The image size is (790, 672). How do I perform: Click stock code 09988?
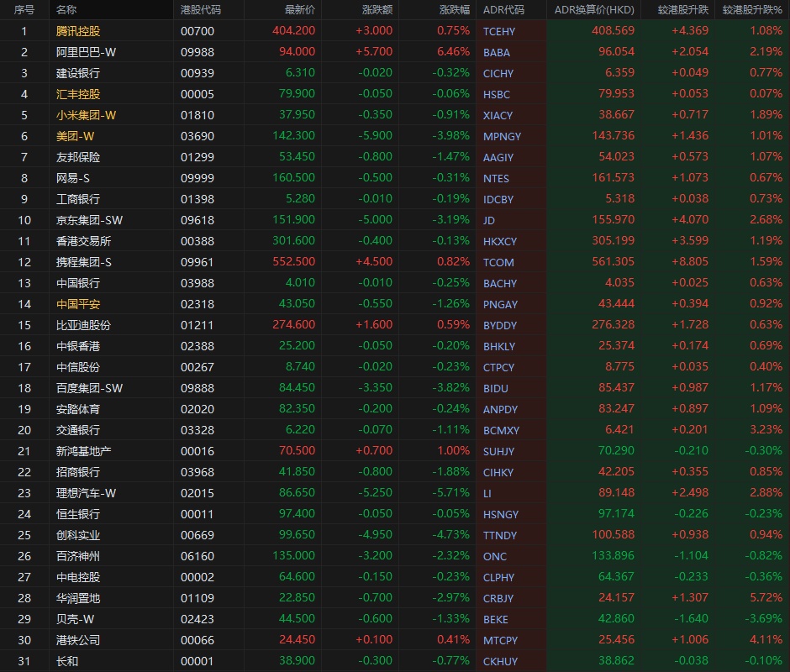[197, 52]
